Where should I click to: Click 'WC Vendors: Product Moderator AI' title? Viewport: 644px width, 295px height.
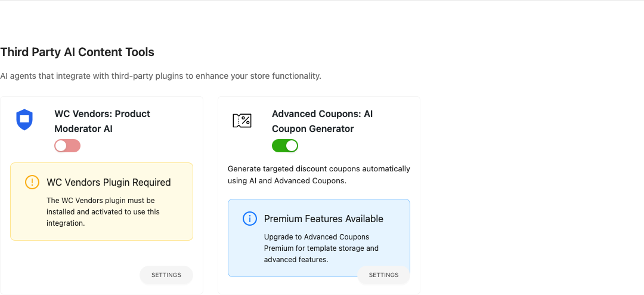coord(103,121)
